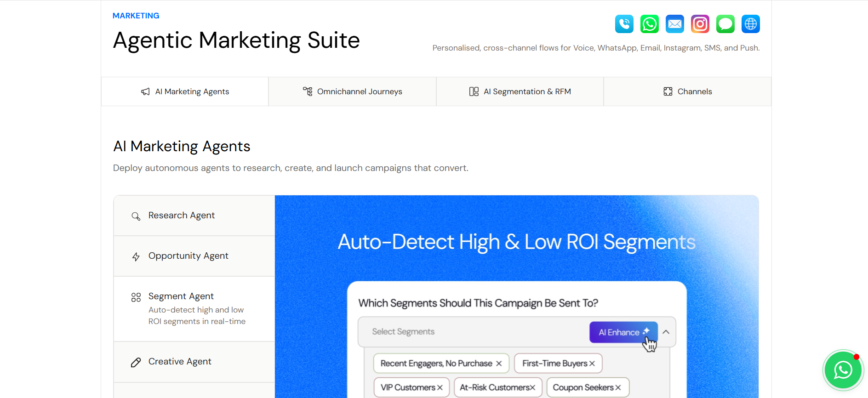Click the WhatsApp channel icon in header

pyautogui.click(x=649, y=24)
